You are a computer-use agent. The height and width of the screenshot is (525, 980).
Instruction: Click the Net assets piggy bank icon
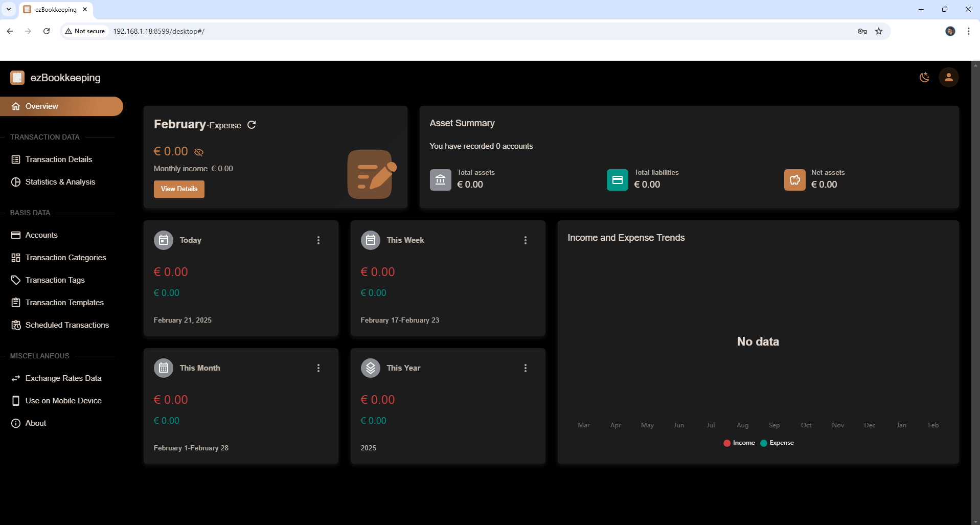point(795,180)
